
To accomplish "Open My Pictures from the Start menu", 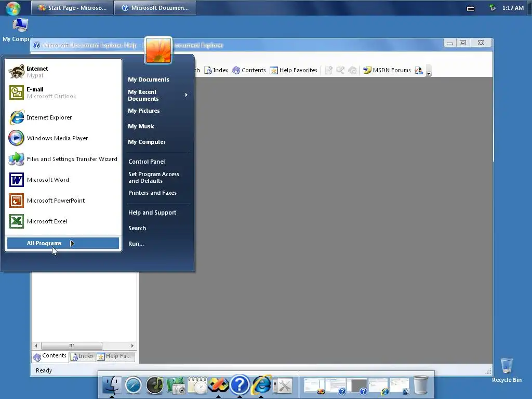I will coord(144,111).
